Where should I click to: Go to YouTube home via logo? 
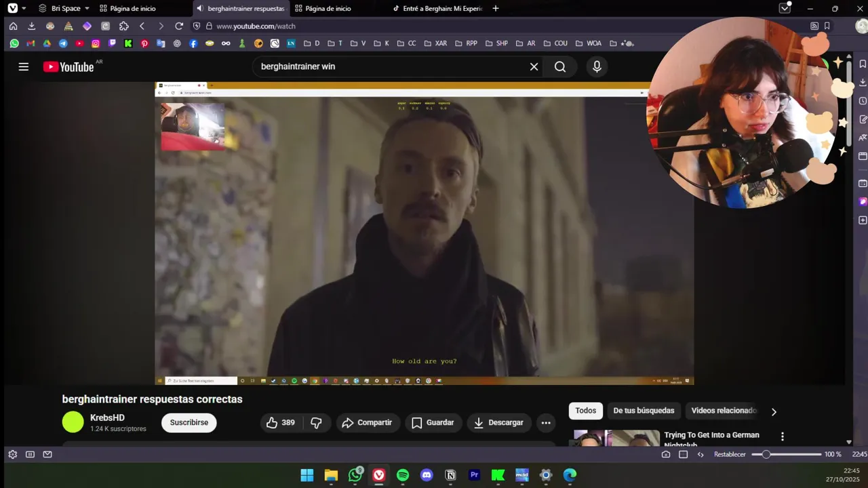68,66
